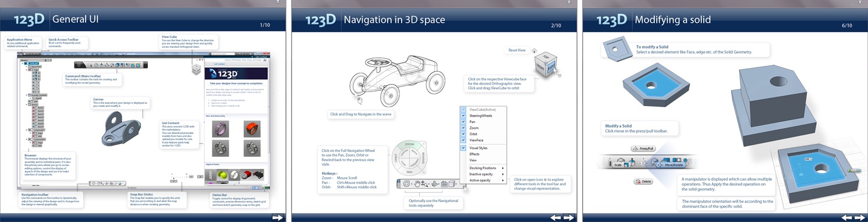Choose the Move/Rotate tool
The height and width of the screenshot is (222, 868).
point(671,165)
